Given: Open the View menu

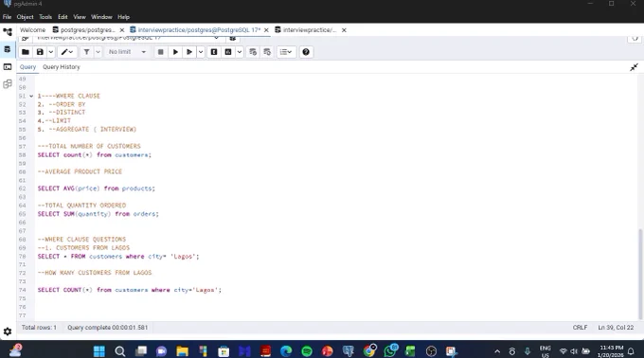Looking at the screenshot, I should point(80,17).
